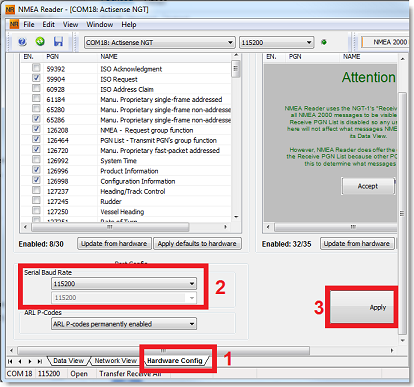Screen dimensions: 414x387
Task: Click the PGN column header in left list
Action: click(x=53, y=57)
